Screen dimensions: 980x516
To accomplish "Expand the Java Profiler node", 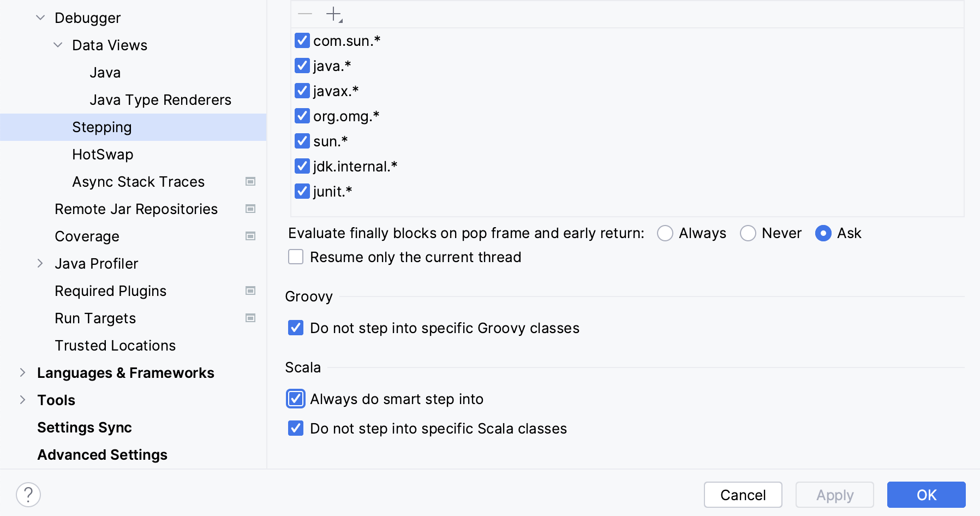I will (40, 264).
